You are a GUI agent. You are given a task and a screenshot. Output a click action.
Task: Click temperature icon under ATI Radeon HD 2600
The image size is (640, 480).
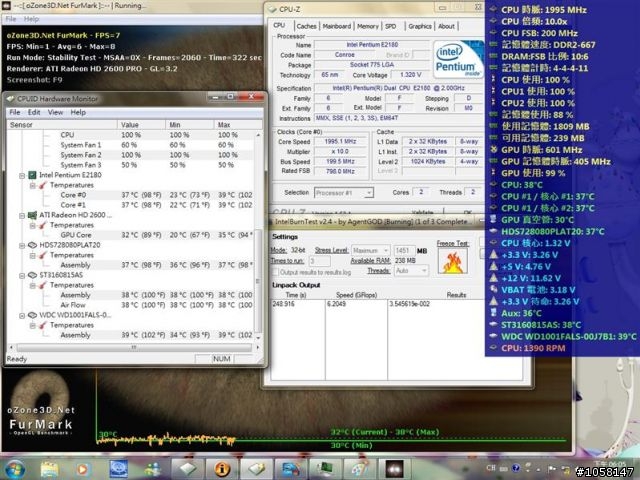pos(43,225)
